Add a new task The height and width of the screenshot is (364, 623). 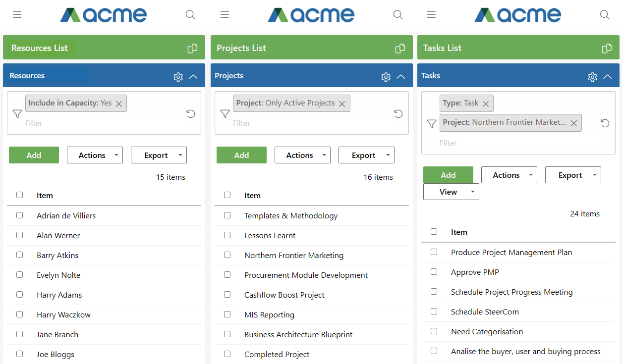tap(448, 175)
